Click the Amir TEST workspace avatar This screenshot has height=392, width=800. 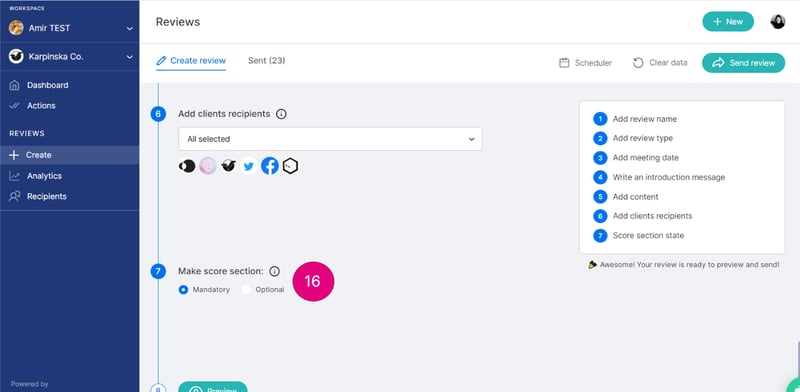pos(16,28)
